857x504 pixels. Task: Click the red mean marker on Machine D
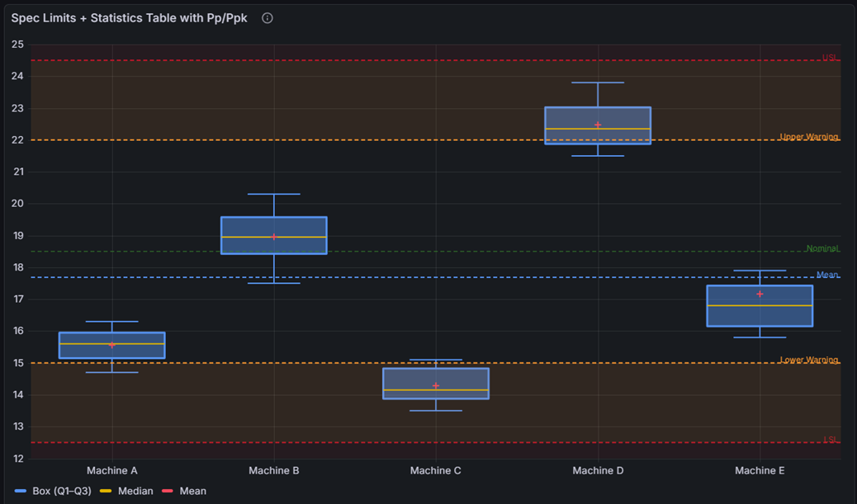click(598, 125)
